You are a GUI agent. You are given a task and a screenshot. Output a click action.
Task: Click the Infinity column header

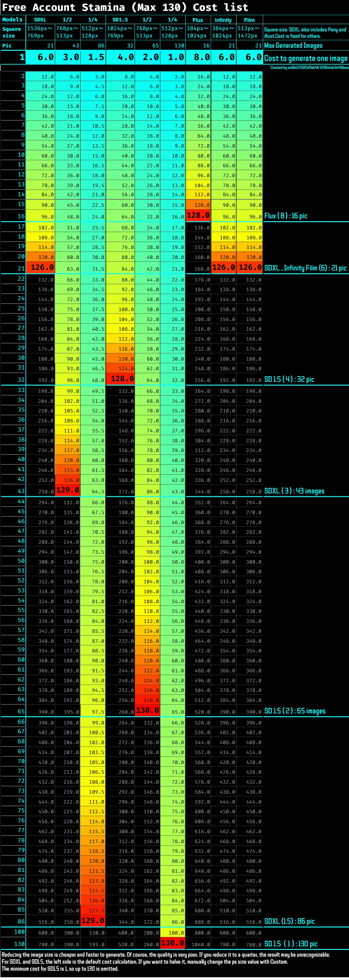(x=223, y=20)
